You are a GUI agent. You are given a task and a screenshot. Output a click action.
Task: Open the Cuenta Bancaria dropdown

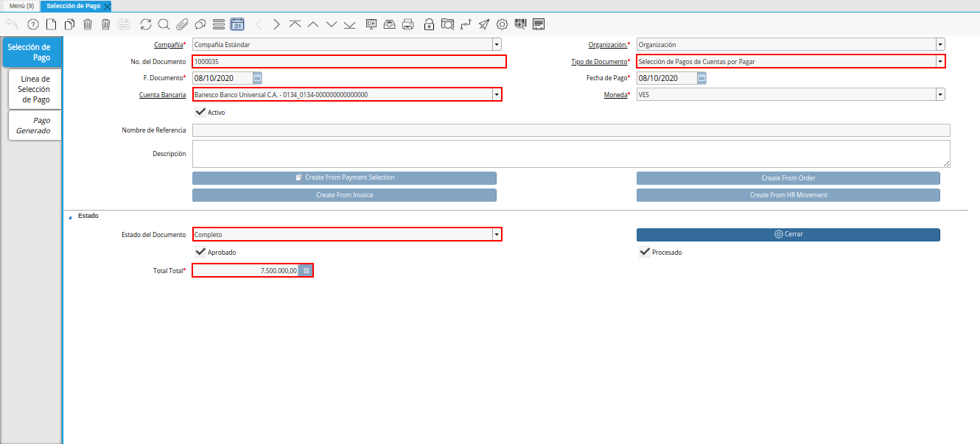[x=497, y=94]
